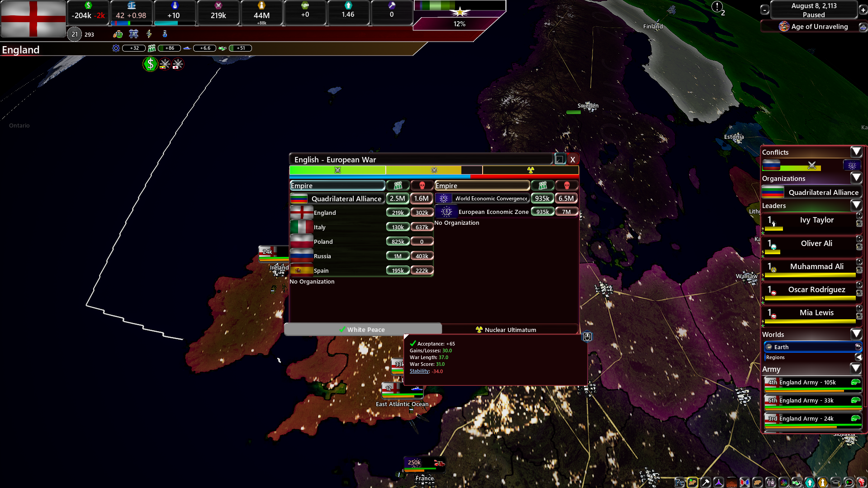Click the White Peace button
The height and width of the screenshot is (488, 868).
(363, 329)
